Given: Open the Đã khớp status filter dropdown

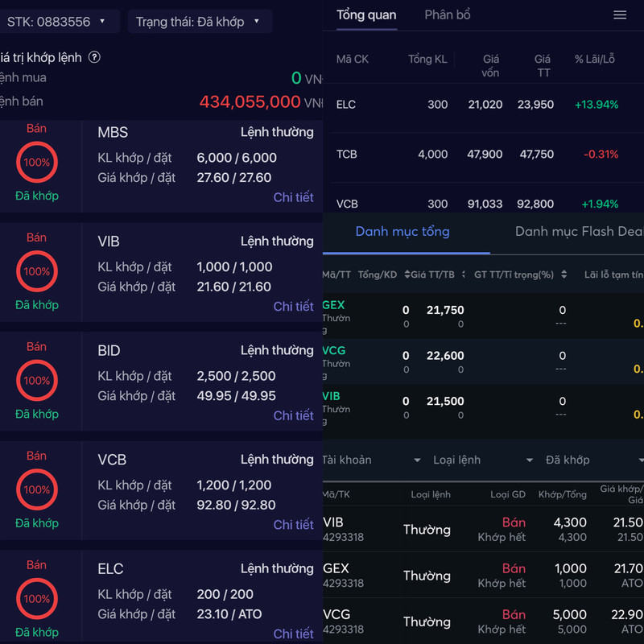Looking at the screenshot, I should tap(593, 460).
